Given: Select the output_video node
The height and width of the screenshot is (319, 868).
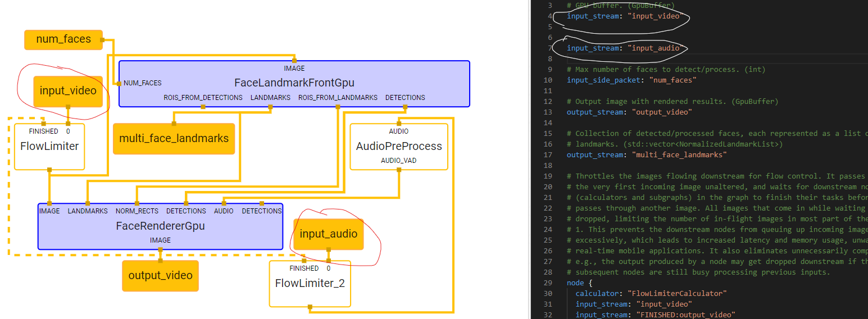Looking at the screenshot, I should 160,276.
